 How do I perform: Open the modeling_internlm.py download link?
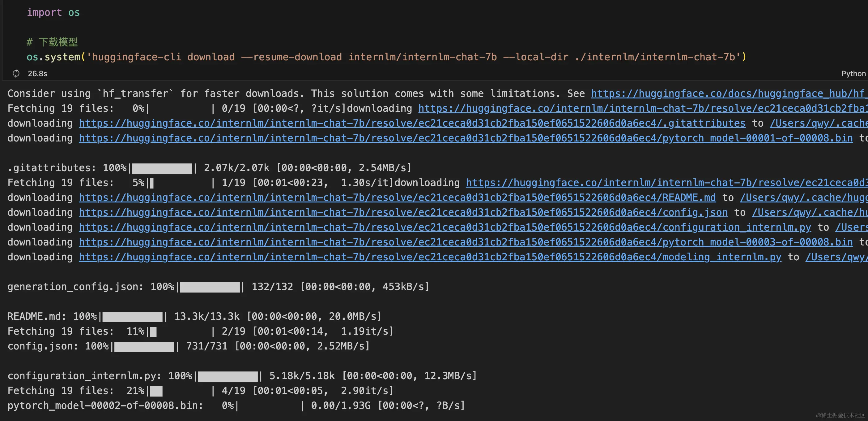coord(430,257)
